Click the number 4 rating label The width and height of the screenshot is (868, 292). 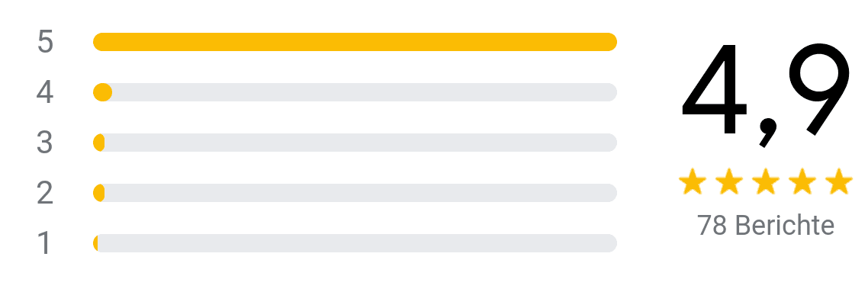tap(45, 91)
